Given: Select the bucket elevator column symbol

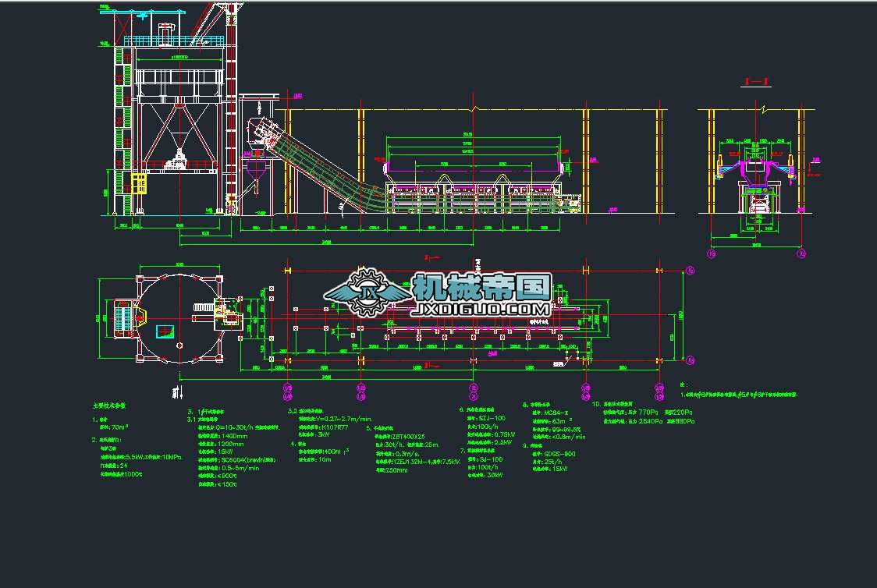Looking at the screenshot, I should pos(233,117).
